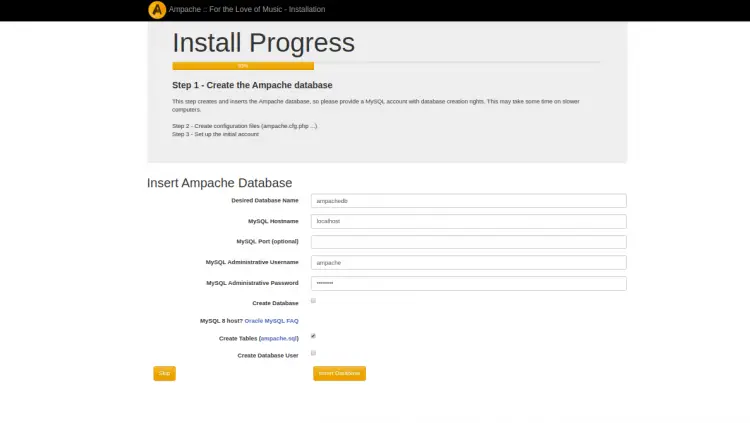Select the MySQL Port optional field

coord(468,242)
